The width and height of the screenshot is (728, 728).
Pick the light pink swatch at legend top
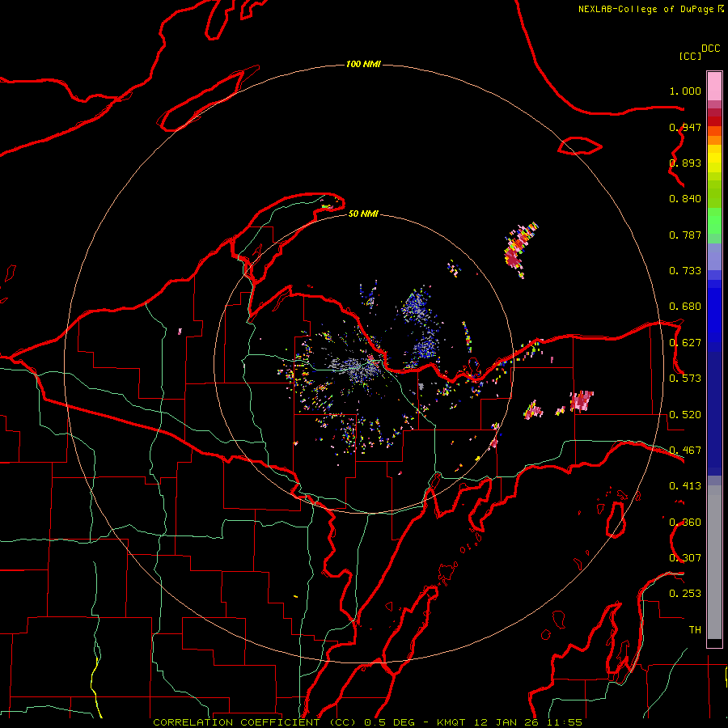714,87
